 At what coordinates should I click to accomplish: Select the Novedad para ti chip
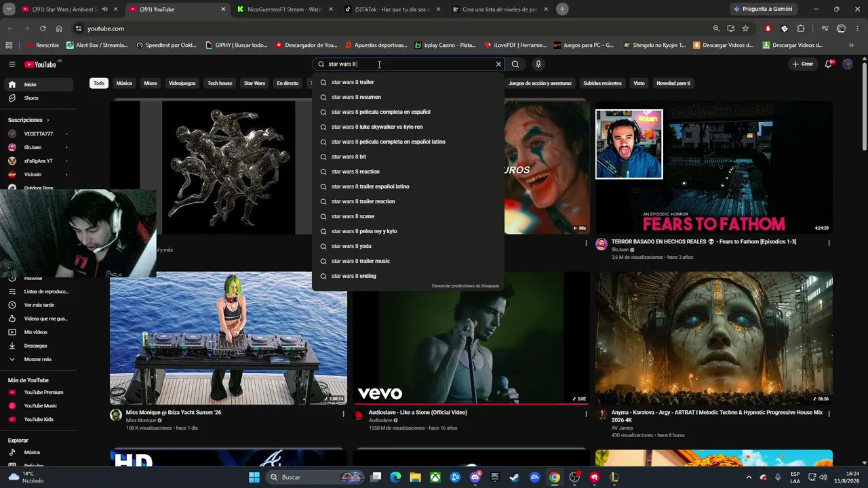click(x=673, y=83)
